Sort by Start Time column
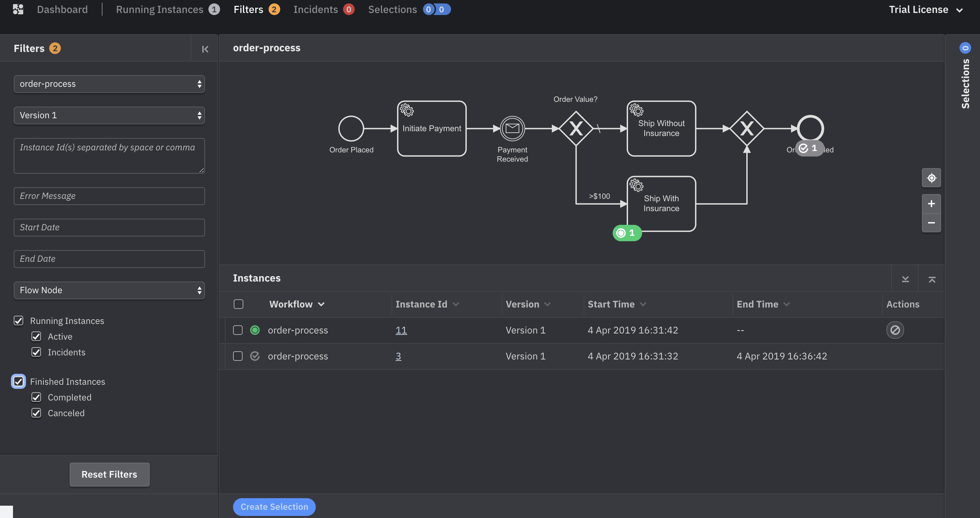980x518 pixels. 617,304
